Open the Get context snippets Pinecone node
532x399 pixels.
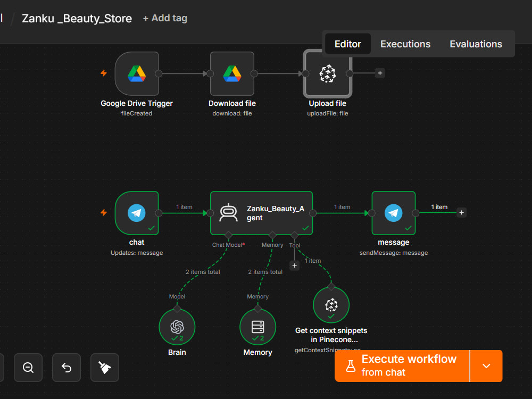tap(331, 305)
